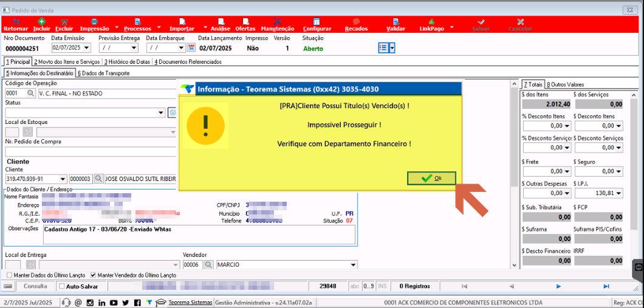This screenshot has width=644, height=308.
Task: Click the Manutenção tools icon
Action: 278,22
